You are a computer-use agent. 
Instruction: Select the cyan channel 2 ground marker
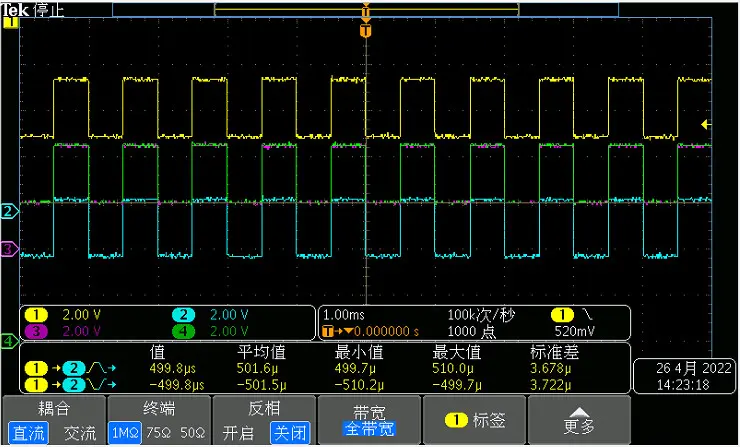coord(9,211)
